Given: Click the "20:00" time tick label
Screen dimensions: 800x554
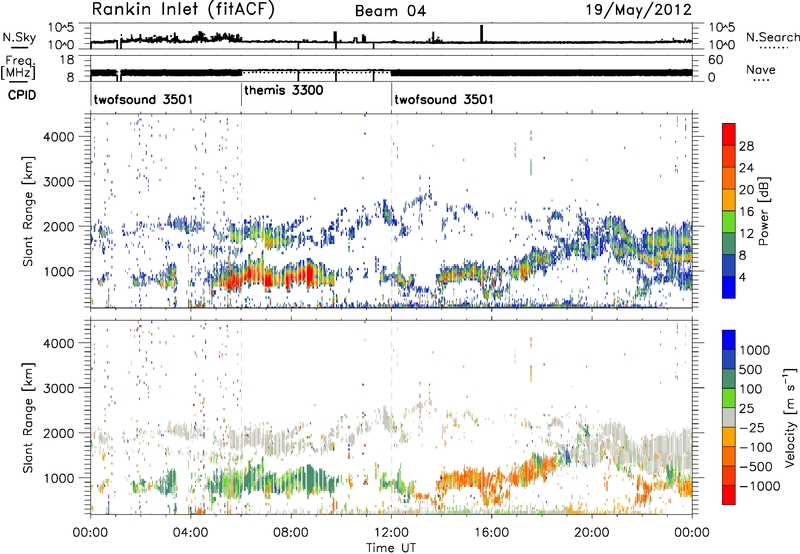Looking at the screenshot, I should [591, 533].
